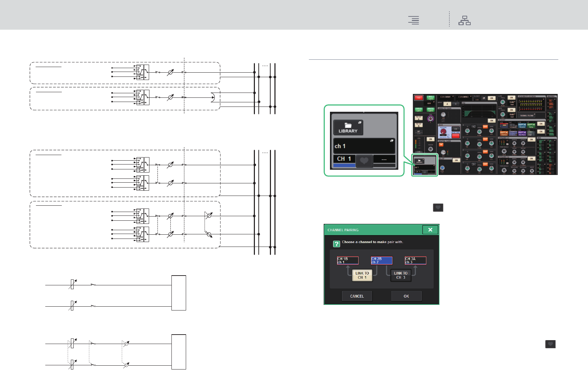Screen dimensions: 588x373
Task: Toggle the DELAY ON button
Action: pos(456,160)
